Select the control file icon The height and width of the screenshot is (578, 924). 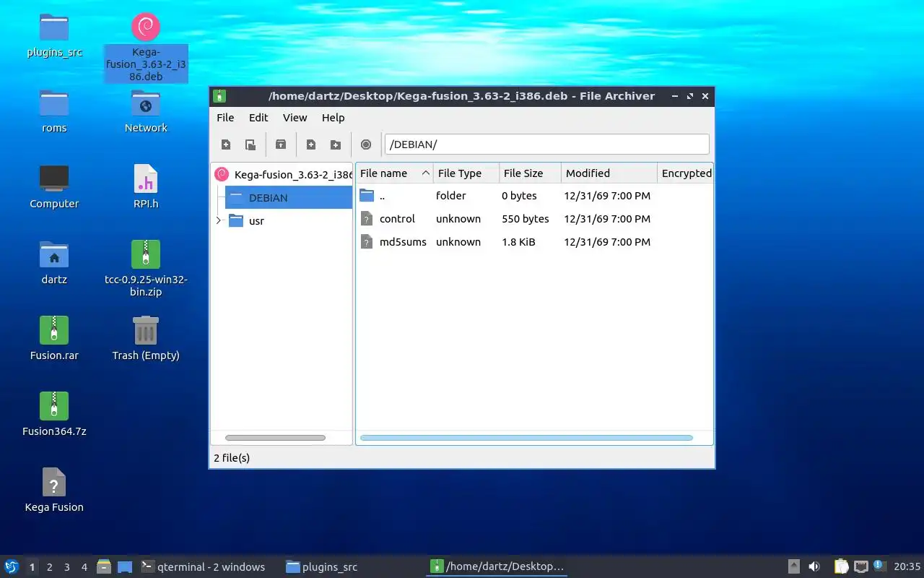click(x=367, y=219)
